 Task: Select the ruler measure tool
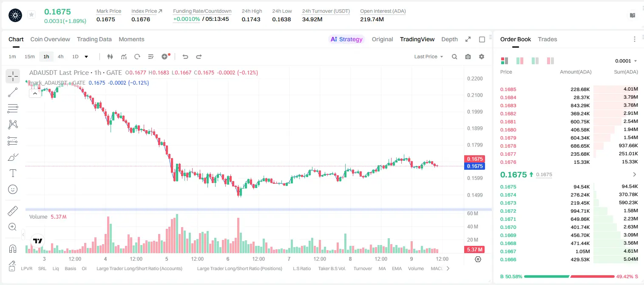(x=13, y=211)
